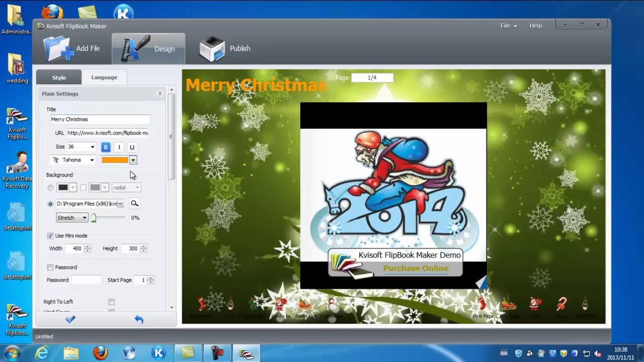
Task: Launch Firefox from the taskbar
Action: [100, 353]
